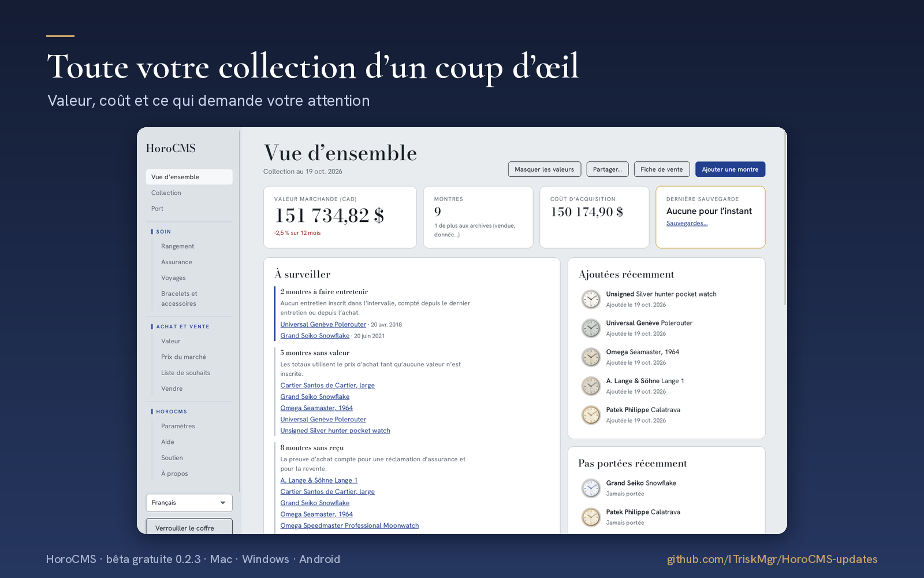
Task: Click the text "Collection au 19 oct. 2026"
Action: coord(303,172)
